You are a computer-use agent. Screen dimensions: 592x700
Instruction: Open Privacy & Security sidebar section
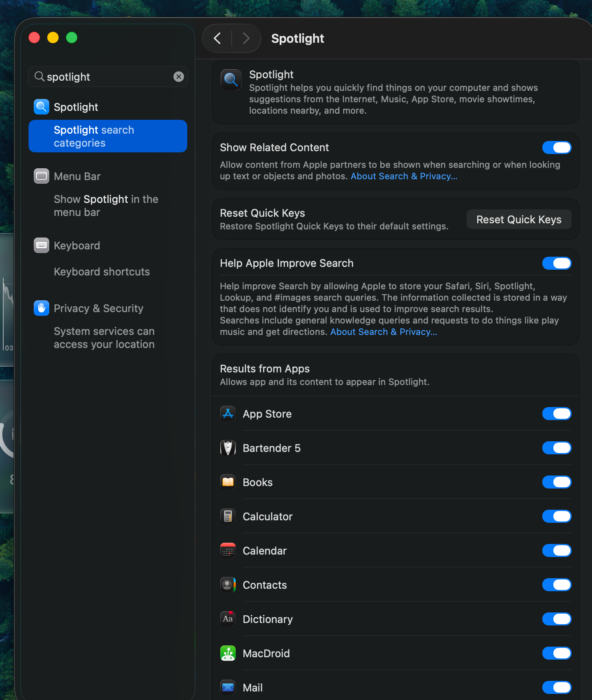tap(108, 308)
